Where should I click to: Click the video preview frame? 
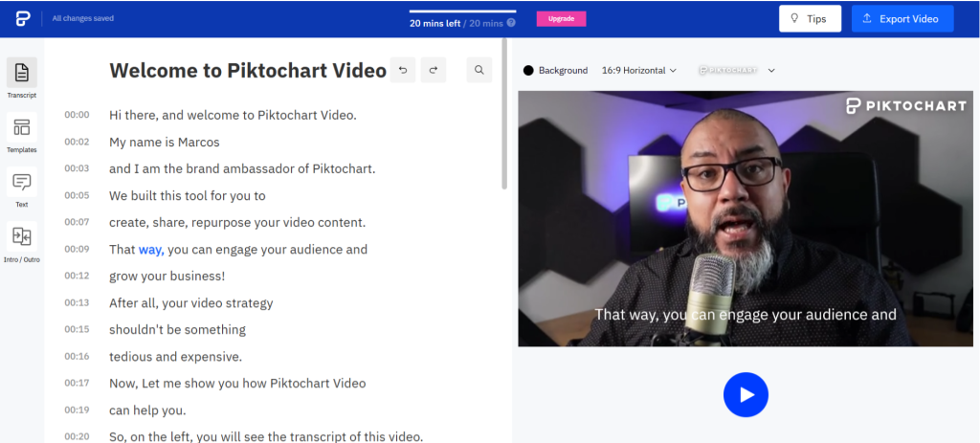click(746, 219)
